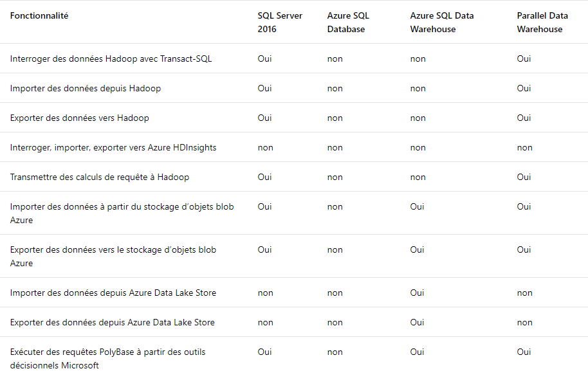Select SQL Server 2016 value in HDInsights row
The image size is (588, 380).
pos(266,148)
